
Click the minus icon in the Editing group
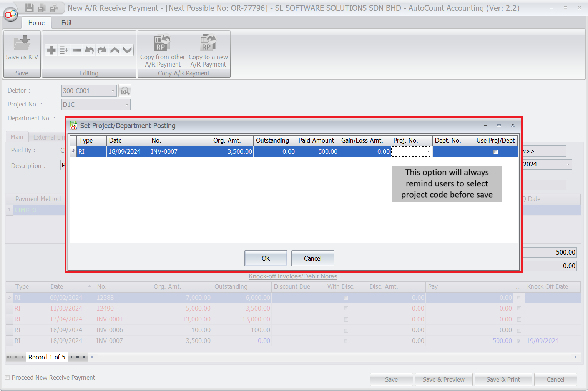76,50
